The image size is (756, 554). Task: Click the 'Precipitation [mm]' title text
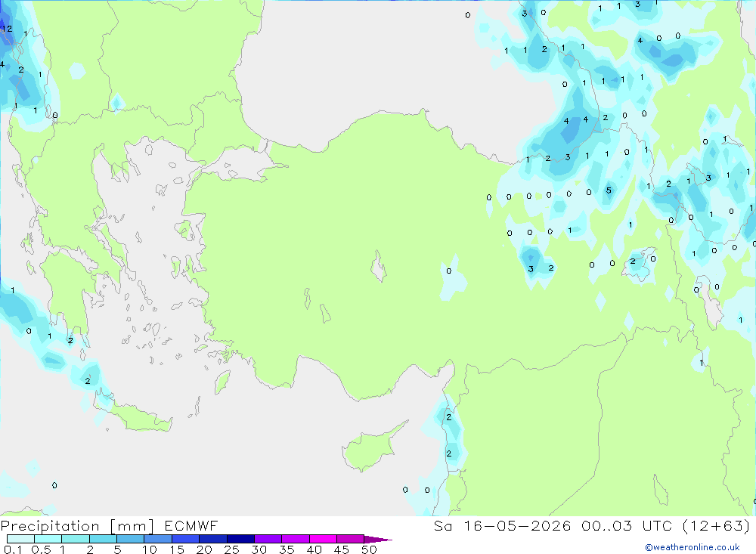click(77, 526)
